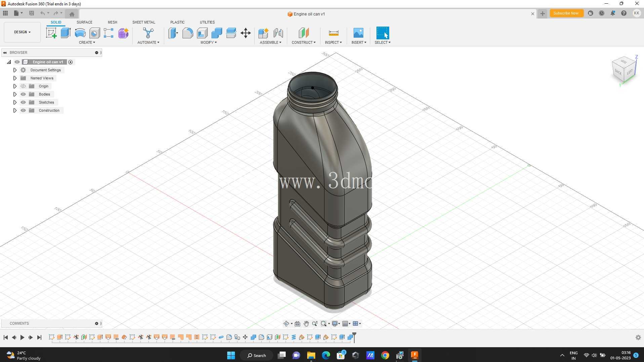
Task: Jump to the timeline beginning
Action: pos(6,337)
